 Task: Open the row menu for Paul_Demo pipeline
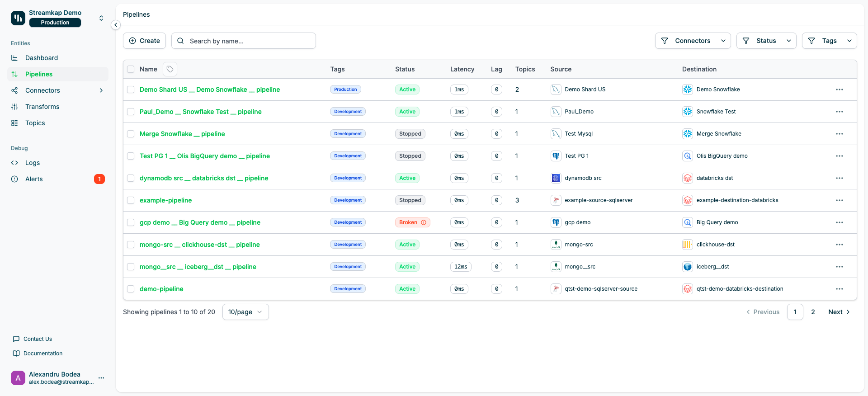(840, 112)
